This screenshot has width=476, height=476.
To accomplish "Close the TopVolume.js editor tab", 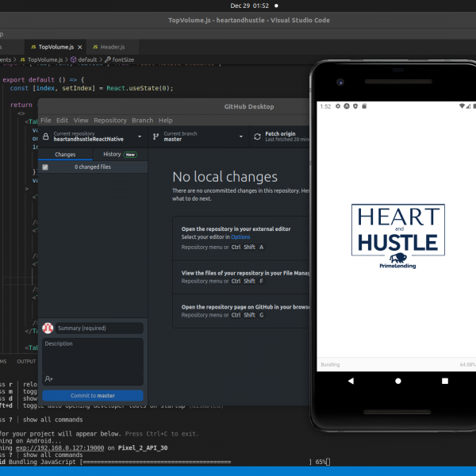I will click(x=80, y=47).
